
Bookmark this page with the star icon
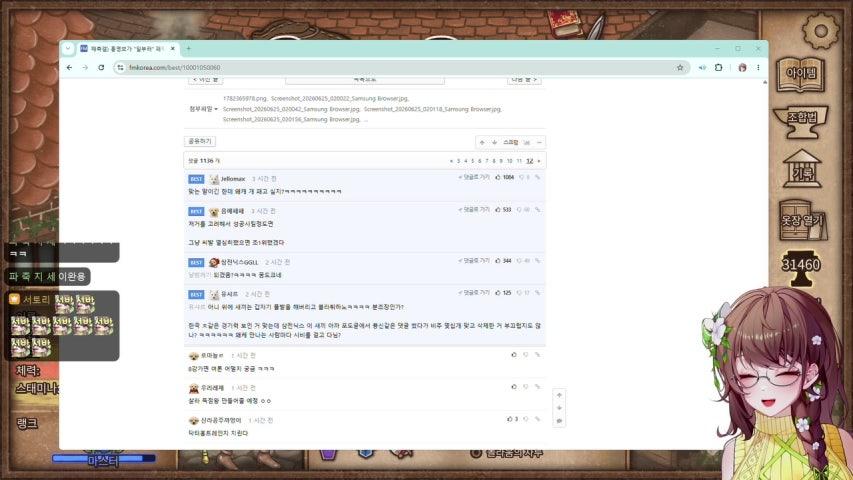[679, 67]
